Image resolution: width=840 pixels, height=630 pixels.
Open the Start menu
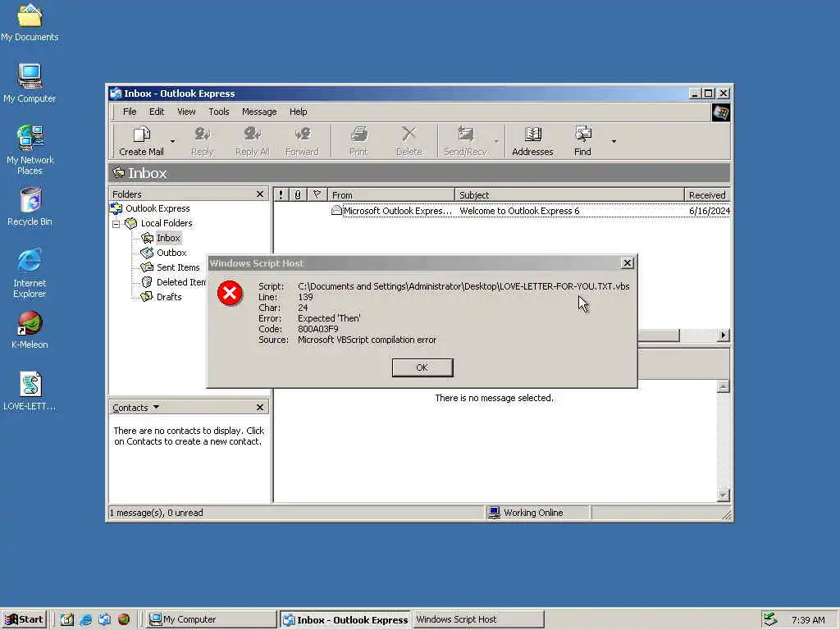(x=24, y=619)
